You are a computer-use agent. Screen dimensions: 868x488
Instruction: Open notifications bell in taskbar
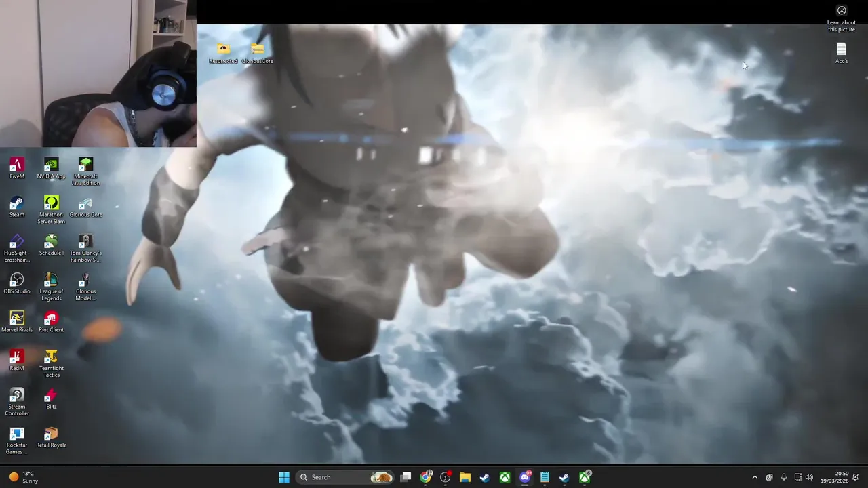856,477
